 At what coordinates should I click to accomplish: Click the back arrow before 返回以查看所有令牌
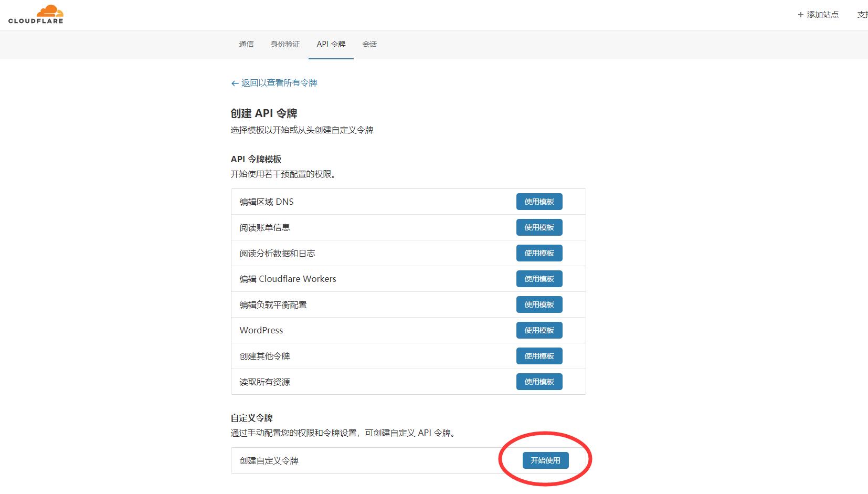(235, 83)
